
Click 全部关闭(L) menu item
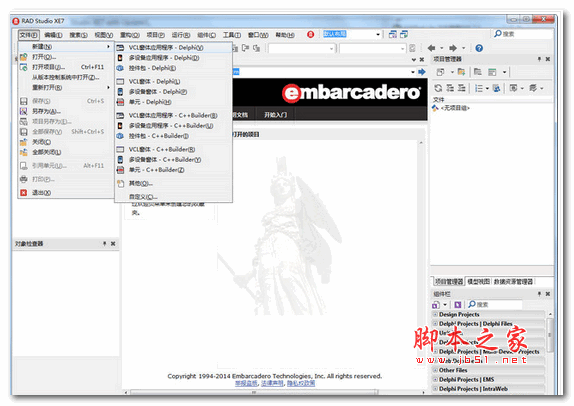point(66,152)
